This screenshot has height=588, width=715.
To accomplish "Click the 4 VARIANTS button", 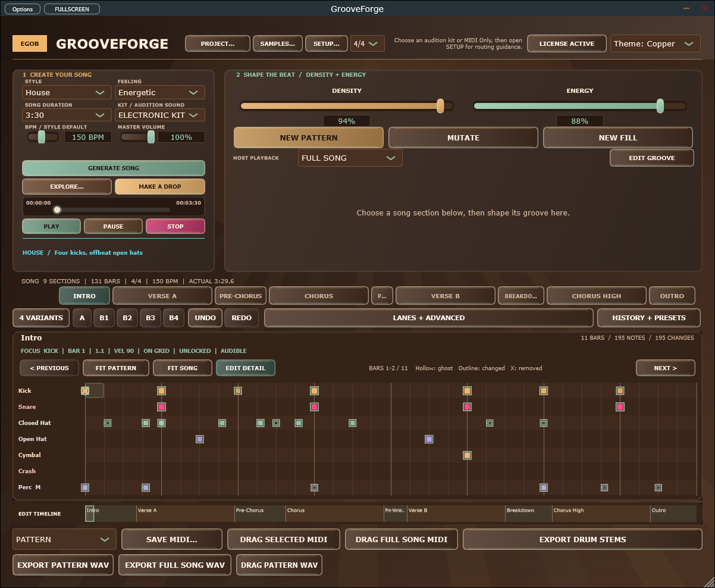I will (x=41, y=318).
